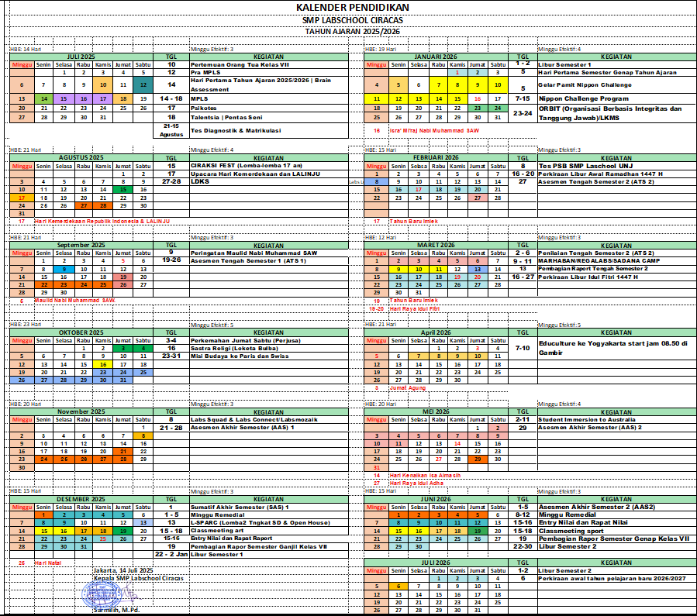Click the JANUARI 2026 month header
697x616 pixels.
point(436,57)
